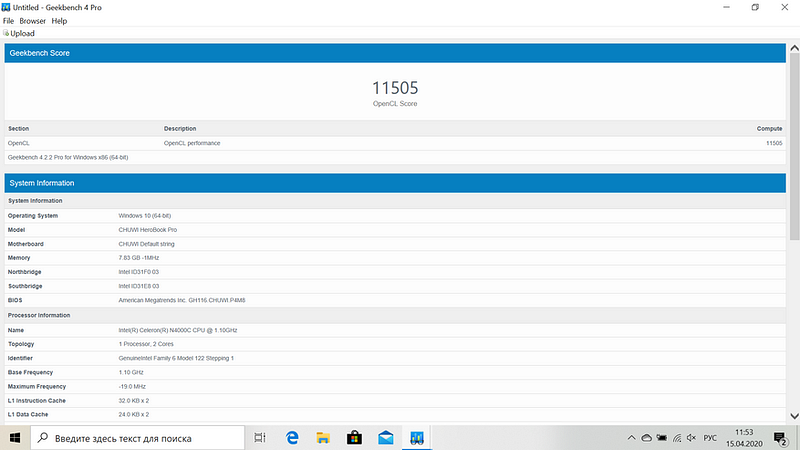800x450 pixels.
Task: Select CHUWI Default string motherboard value
Action: (146, 244)
